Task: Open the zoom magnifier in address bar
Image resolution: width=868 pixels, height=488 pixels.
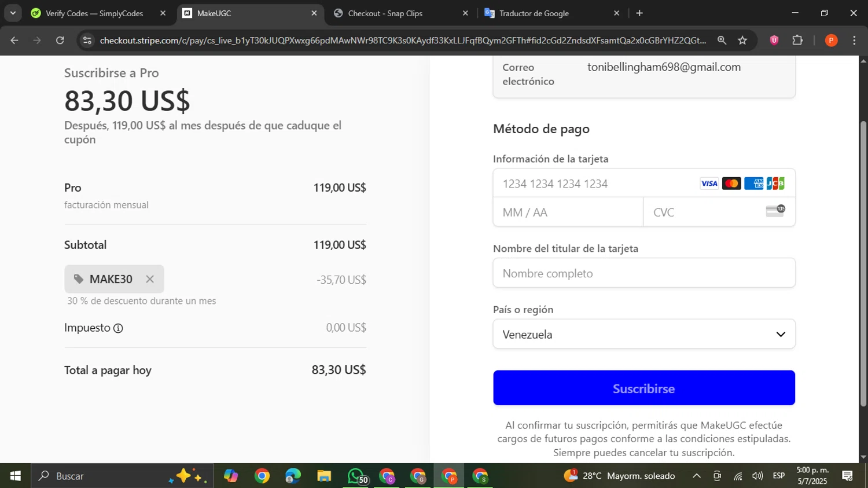Action: (722, 40)
